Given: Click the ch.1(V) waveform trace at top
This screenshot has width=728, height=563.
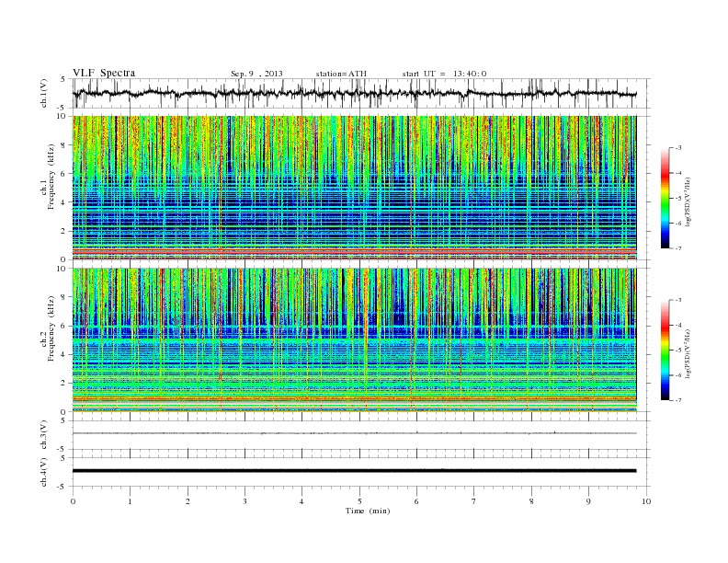Looking at the screenshot, I should point(355,93).
